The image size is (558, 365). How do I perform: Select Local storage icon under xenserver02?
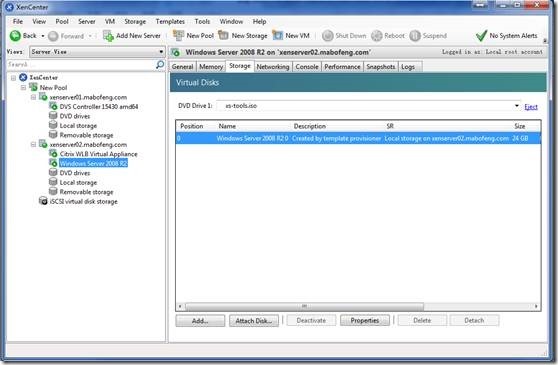53,182
